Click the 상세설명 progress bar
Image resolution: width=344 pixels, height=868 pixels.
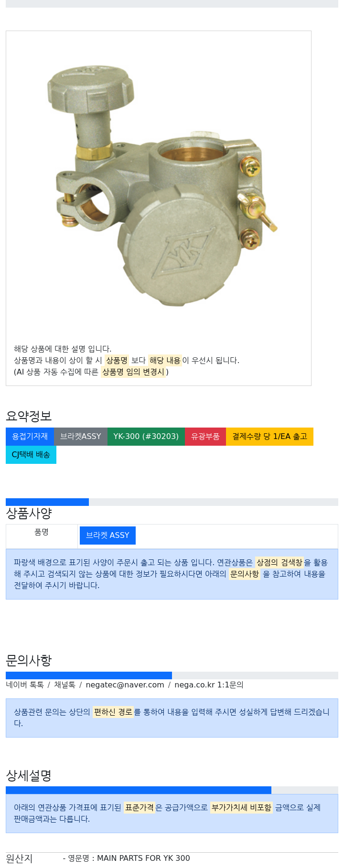pyautogui.click(x=172, y=790)
